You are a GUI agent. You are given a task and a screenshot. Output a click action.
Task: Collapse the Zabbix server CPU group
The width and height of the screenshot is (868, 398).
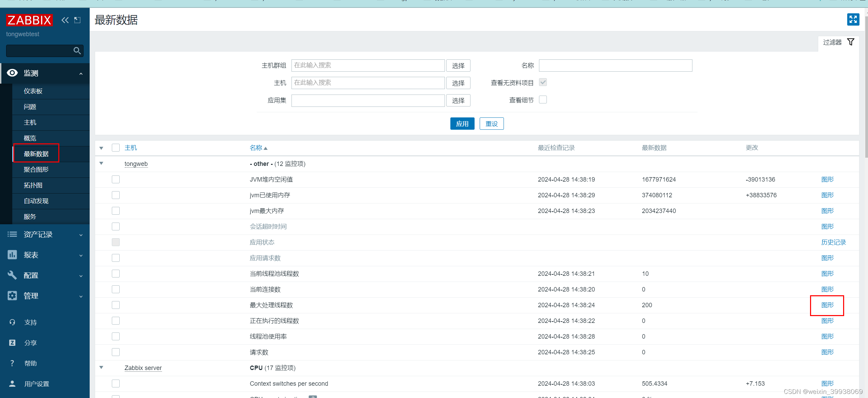[x=101, y=367]
